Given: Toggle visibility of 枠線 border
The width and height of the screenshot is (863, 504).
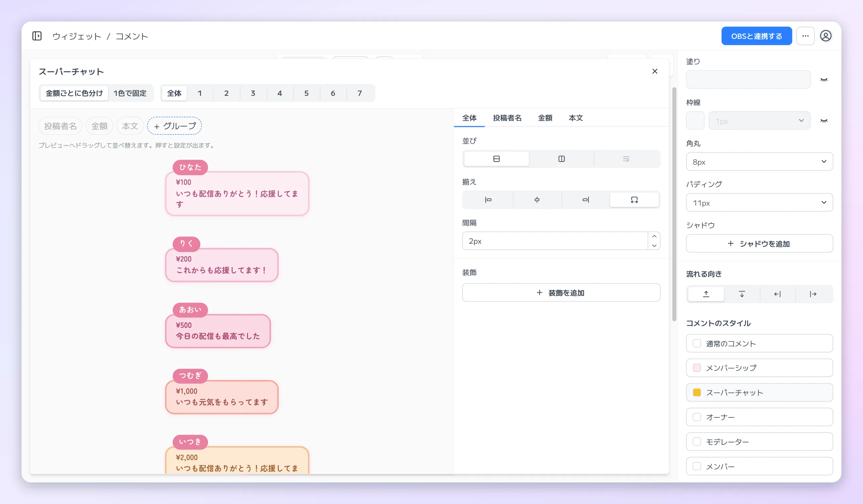Looking at the screenshot, I should [824, 120].
